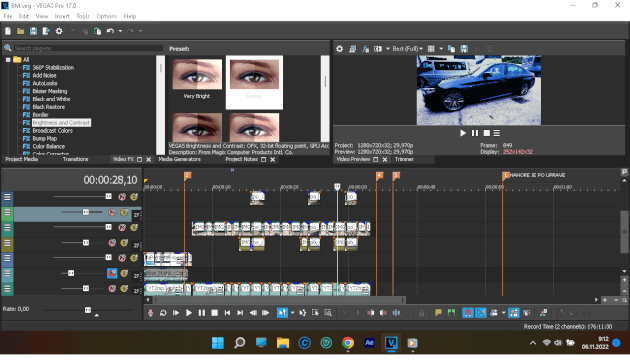
Task: Click the Open folder icon in toolbar
Action: tap(20, 31)
